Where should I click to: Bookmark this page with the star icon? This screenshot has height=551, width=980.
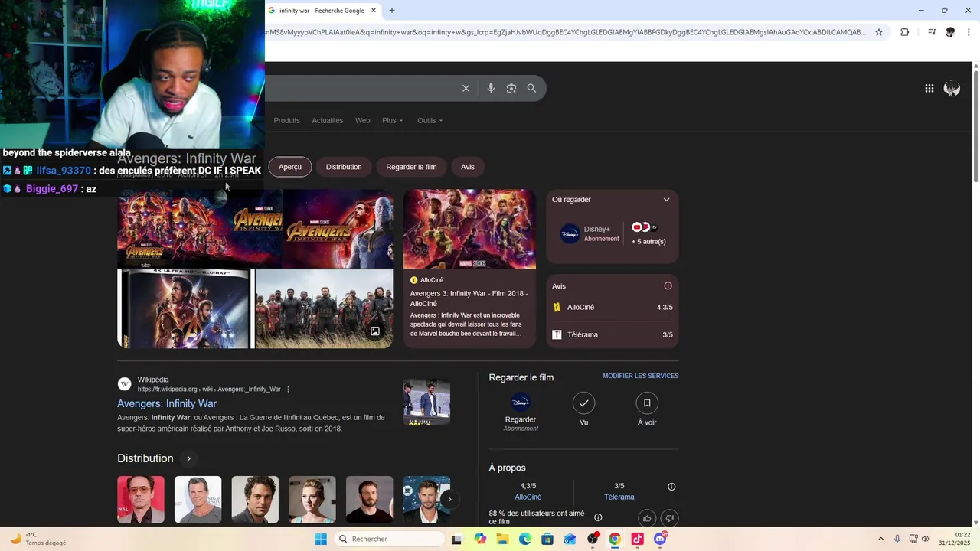point(879,32)
